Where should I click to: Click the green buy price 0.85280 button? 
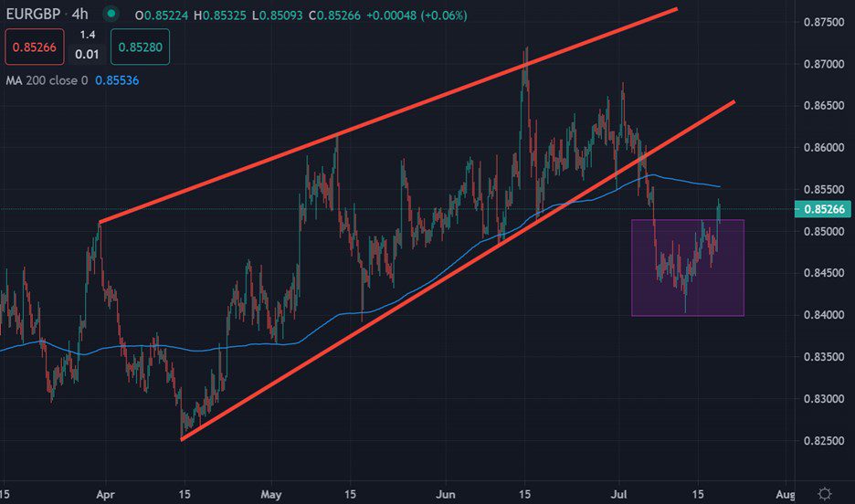[140, 47]
